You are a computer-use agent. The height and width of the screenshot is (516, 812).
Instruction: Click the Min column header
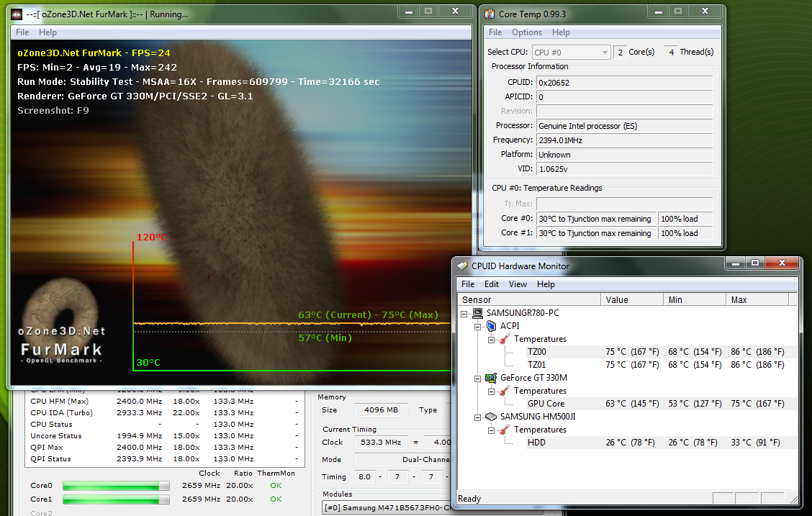(x=695, y=299)
